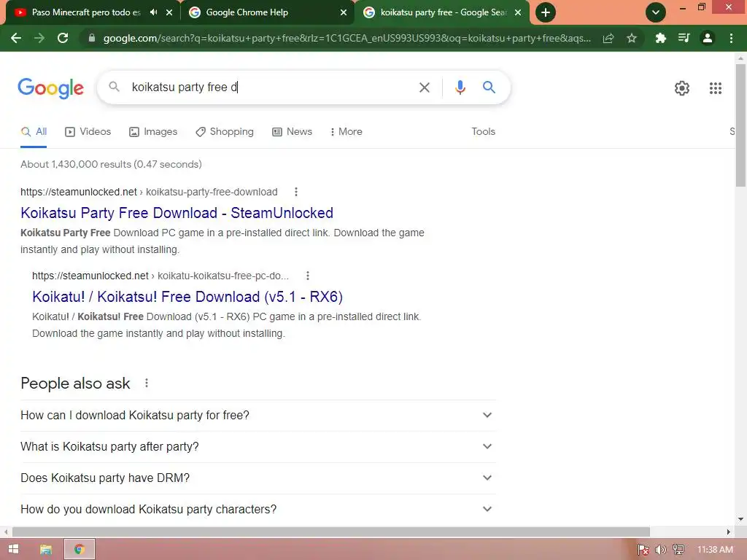Go back to the previous page
This screenshot has width=747, height=560.
pos(16,38)
